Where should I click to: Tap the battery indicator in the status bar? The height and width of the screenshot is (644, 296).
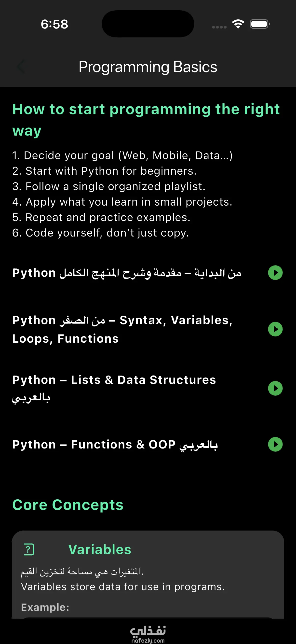coord(260,24)
